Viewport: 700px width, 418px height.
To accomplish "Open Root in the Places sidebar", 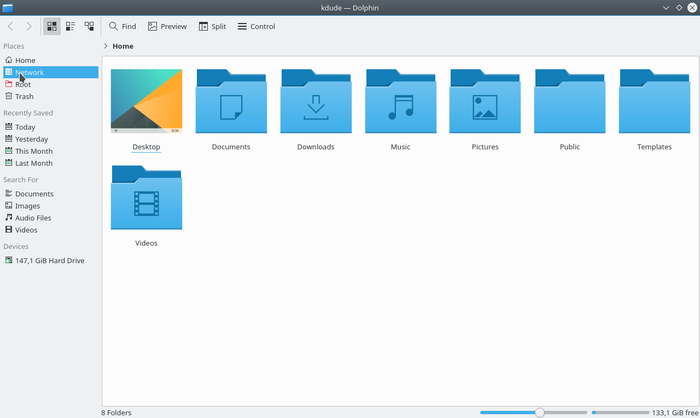I will coord(23,84).
